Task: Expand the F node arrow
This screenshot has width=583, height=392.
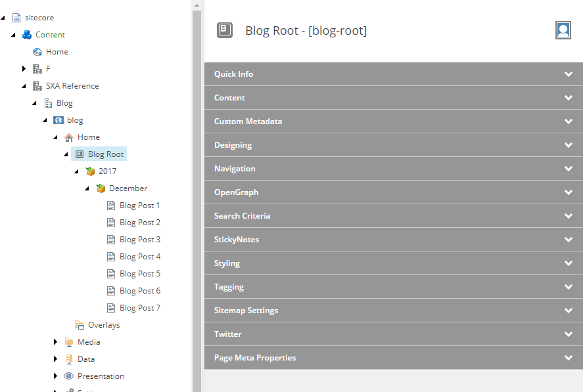Action: coord(24,68)
